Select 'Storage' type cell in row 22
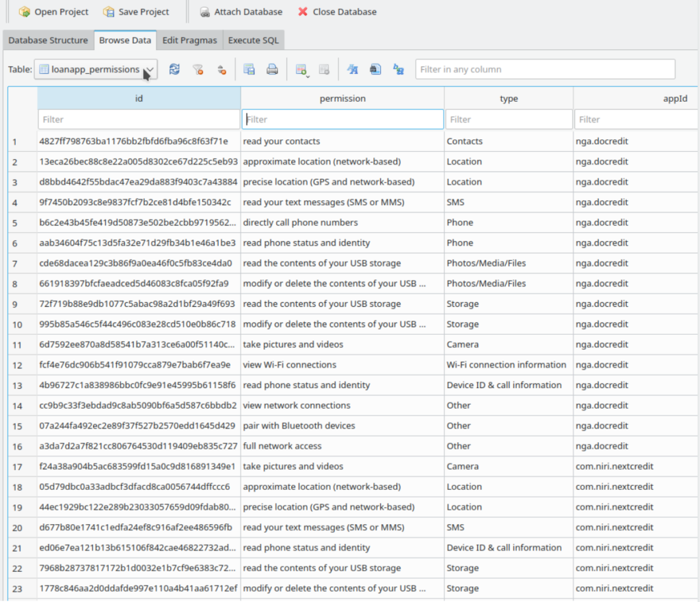Image resolution: width=700 pixels, height=602 pixels. click(509, 568)
